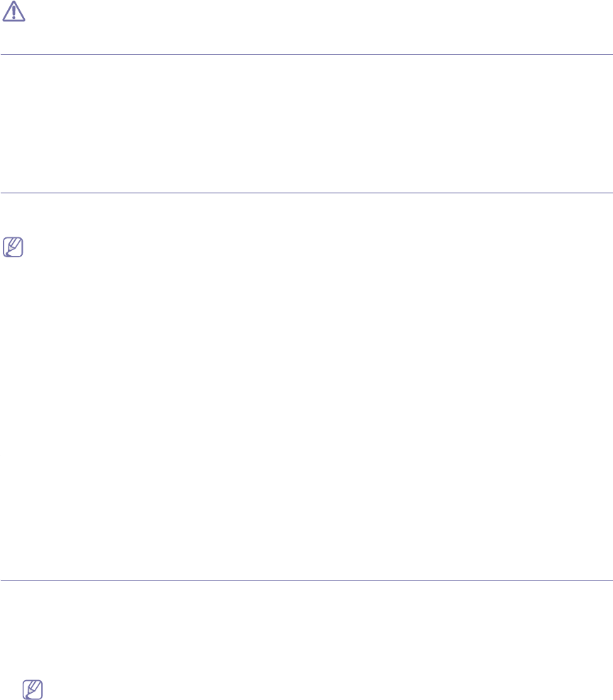Click the indented pencil note icon
Screen dimensions: 613x700
[x=33, y=688]
